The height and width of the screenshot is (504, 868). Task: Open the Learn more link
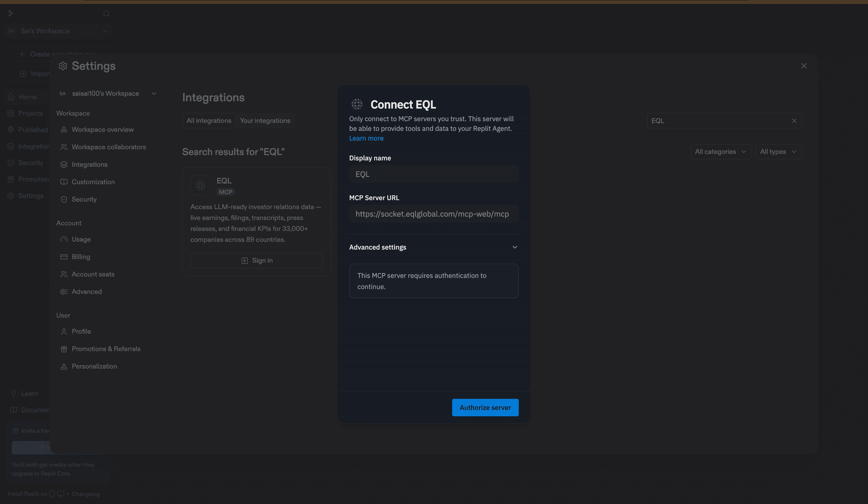[x=366, y=138]
